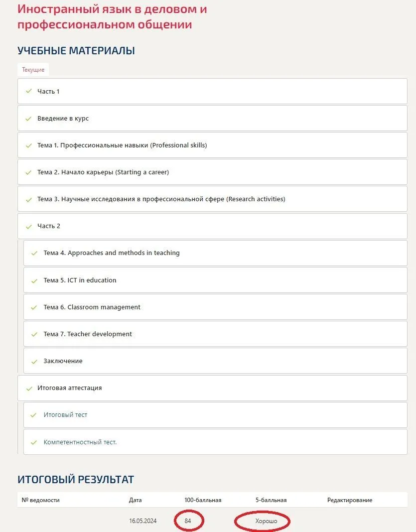Click the green checkmark beside Тема 2
This screenshot has width=416, height=532.
click(x=28, y=172)
